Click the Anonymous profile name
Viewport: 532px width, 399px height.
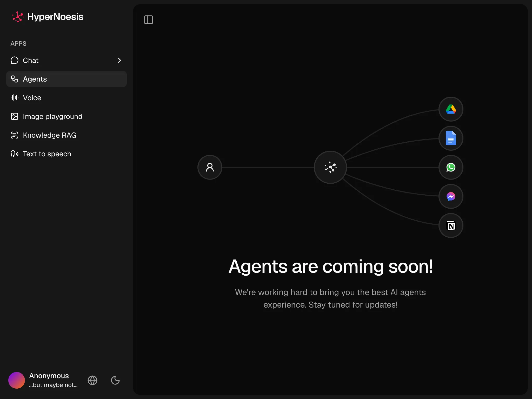coord(49,376)
